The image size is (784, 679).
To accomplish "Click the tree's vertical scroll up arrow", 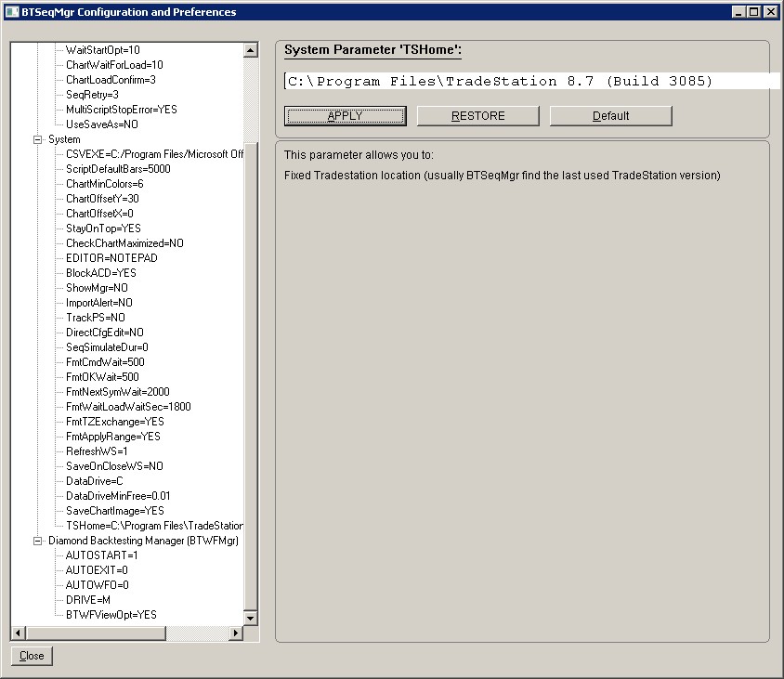I will point(251,50).
